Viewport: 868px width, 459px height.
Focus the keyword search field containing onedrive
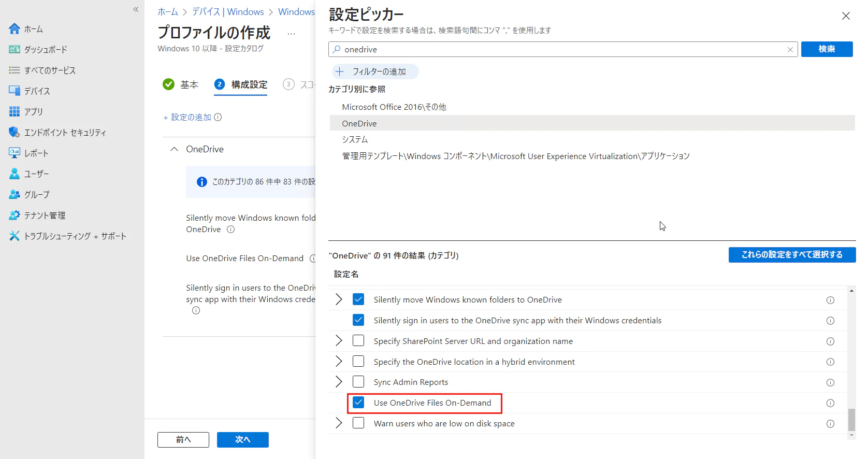coord(563,49)
